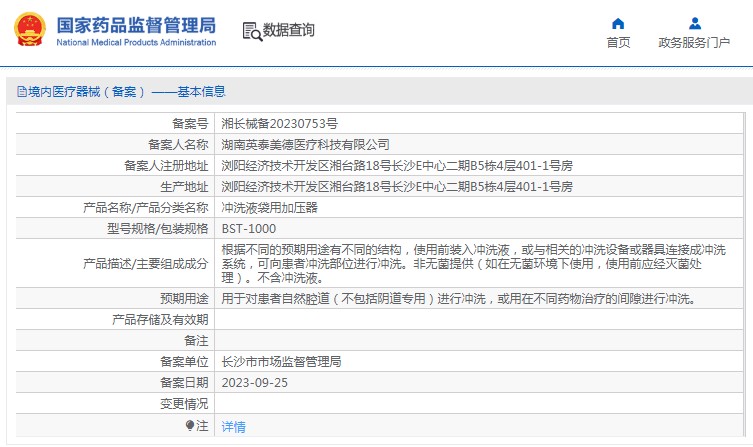This screenshot has width=753, height=447.
Task: Click the 产品存储及有效期 label
Action: [x=160, y=320]
